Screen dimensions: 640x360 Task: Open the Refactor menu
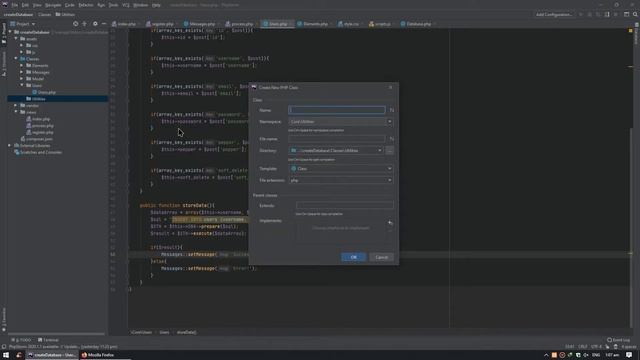86,5
